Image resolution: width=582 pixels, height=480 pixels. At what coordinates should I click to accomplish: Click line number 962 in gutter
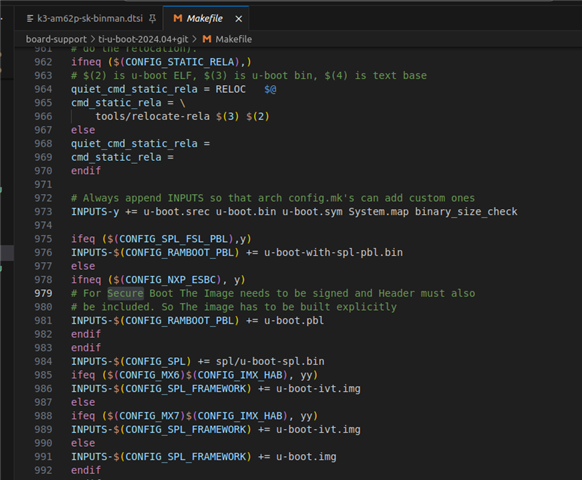click(43, 62)
